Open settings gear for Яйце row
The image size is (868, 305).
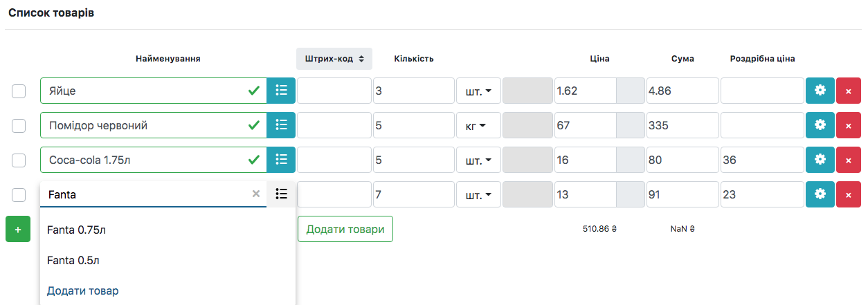click(x=820, y=91)
